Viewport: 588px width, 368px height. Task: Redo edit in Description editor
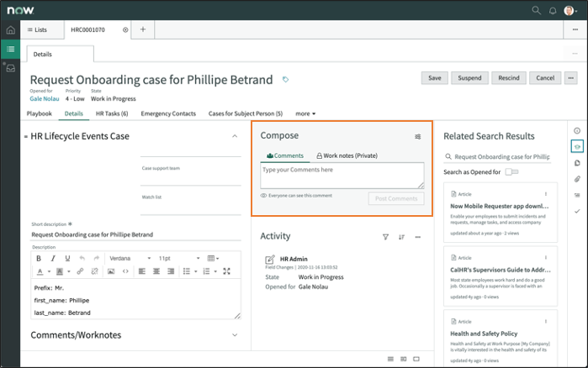(97, 258)
